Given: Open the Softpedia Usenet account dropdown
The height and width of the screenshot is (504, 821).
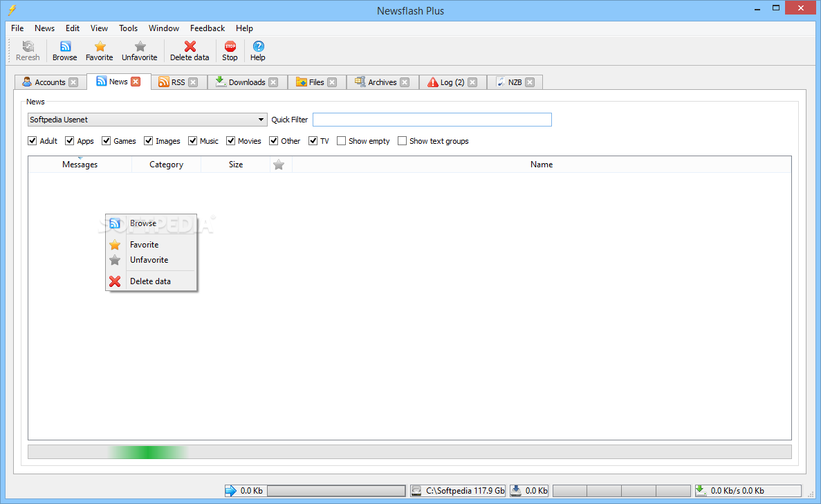Looking at the screenshot, I should (147, 120).
